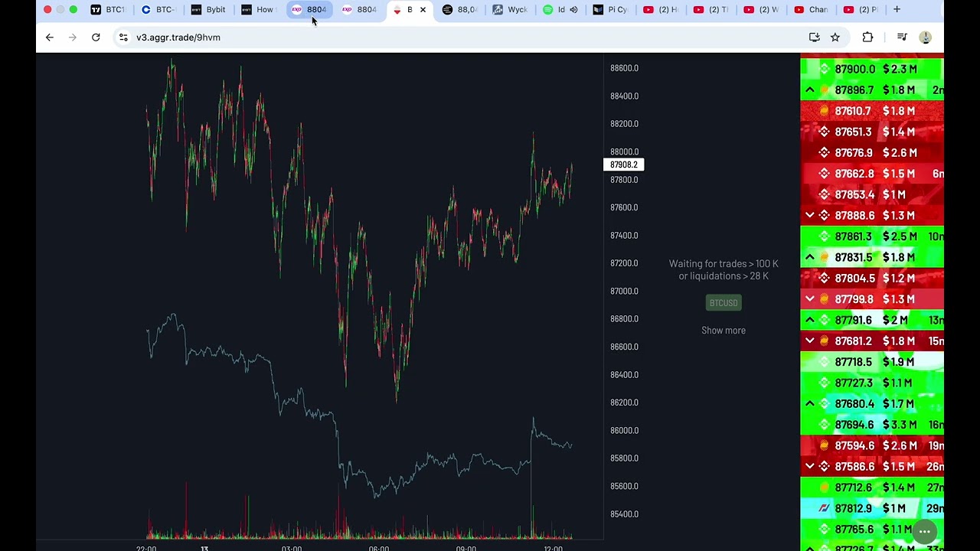The image size is (980, 551).
Task: Expand the 87681.2 trade row chevron
Action: tap(809, 341)
